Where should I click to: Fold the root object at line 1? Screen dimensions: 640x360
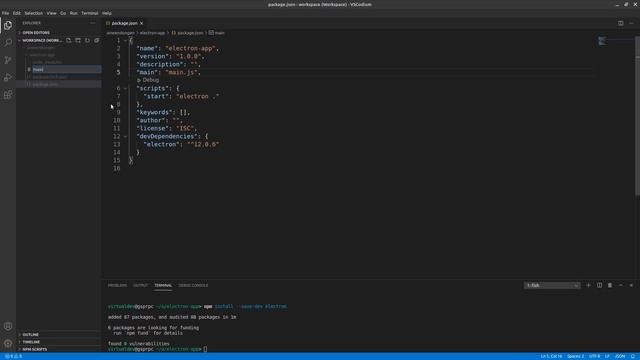(x=125, y=40)
